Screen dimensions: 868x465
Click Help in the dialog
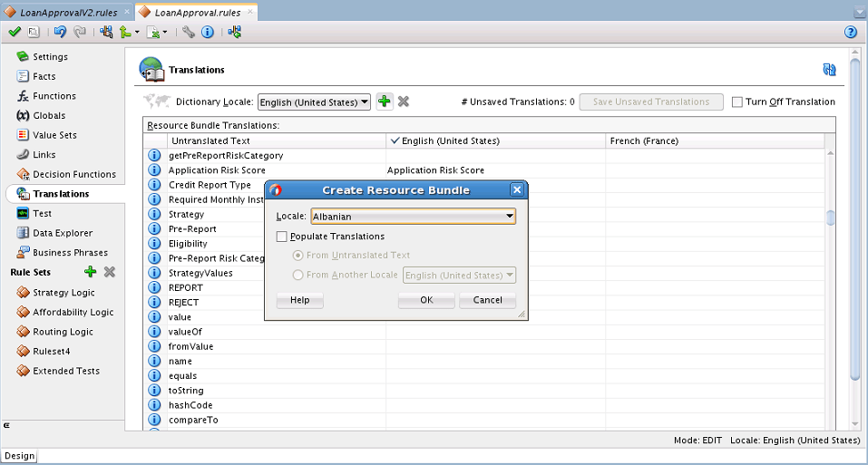point(299,300)
